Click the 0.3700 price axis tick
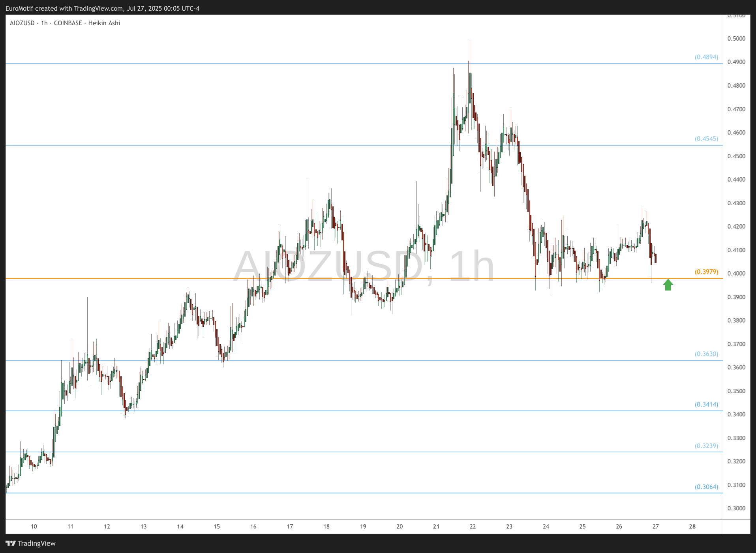The width and height of the screenshot is (756, 553). coord(736,344)
